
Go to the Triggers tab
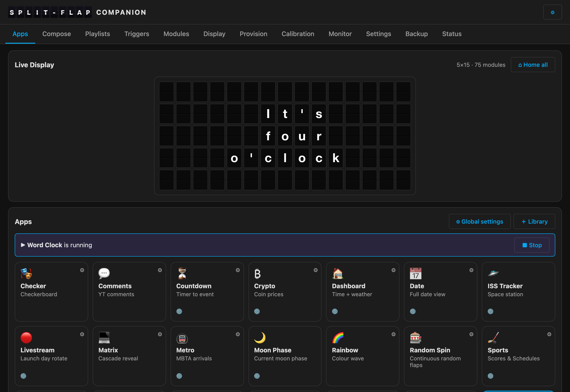(x=137, y=34)
